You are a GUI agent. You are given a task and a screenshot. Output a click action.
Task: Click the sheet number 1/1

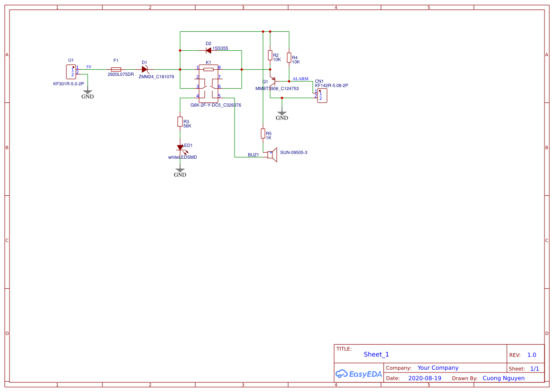point(535,369)
